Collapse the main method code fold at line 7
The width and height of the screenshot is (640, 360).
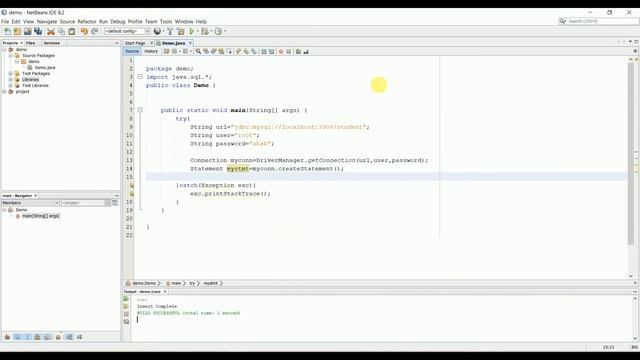(140, 110)
